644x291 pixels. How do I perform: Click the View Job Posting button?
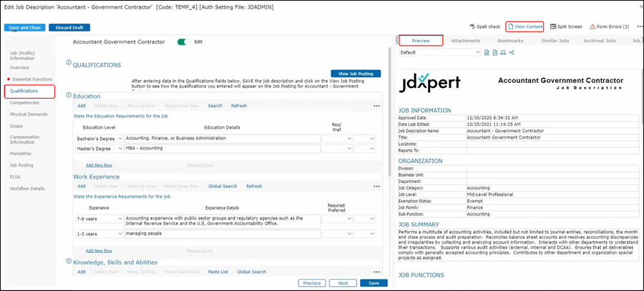tap(356, 74)
